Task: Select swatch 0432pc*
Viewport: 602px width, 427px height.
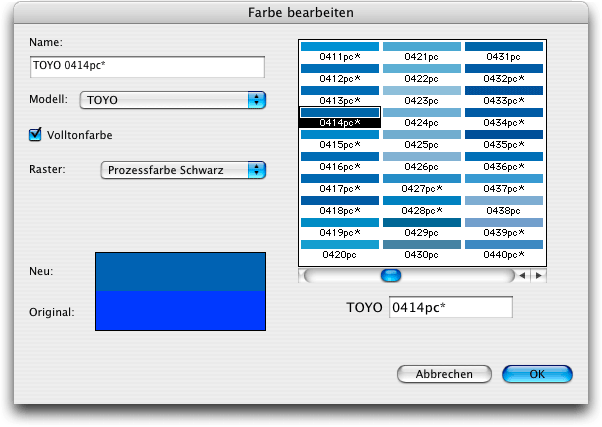Action: pyautogui.click(x=504, y=73)
